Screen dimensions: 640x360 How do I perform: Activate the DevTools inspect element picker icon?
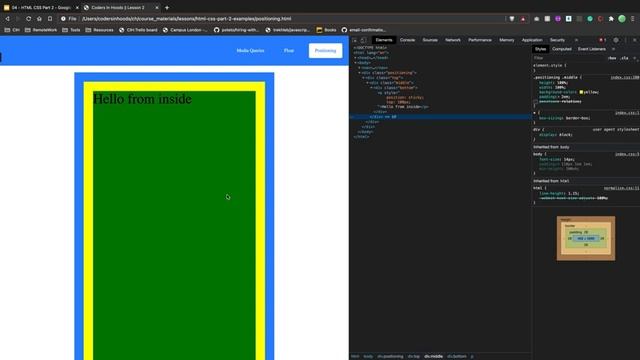[x=354, y=40]
